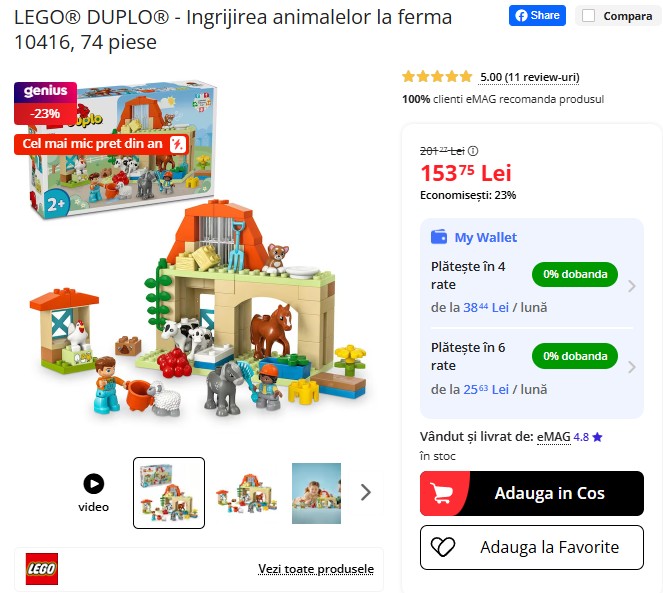The image size is (663, 593).
Task: Click the price info icon next to old price
Action: [473, 151]
